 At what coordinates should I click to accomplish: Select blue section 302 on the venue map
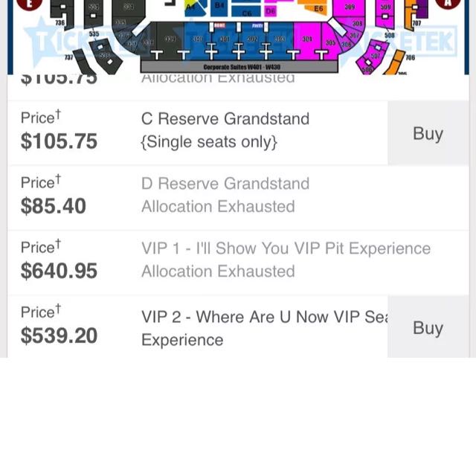coord(252,39)
